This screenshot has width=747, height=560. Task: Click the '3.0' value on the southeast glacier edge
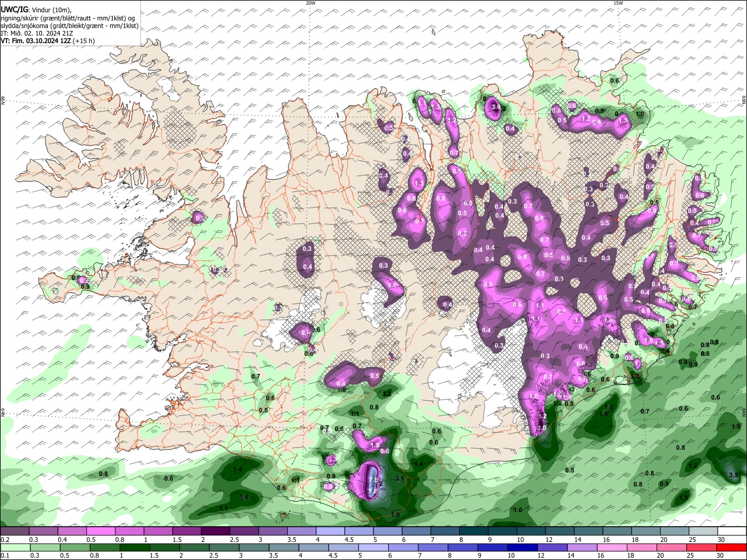coord(542,428)
